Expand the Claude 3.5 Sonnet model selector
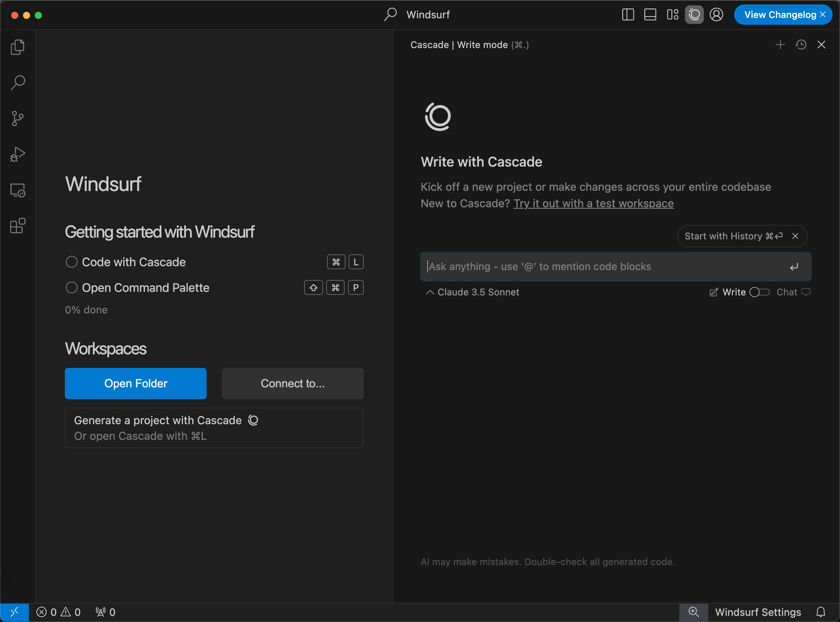 click(x=472, y=292)
